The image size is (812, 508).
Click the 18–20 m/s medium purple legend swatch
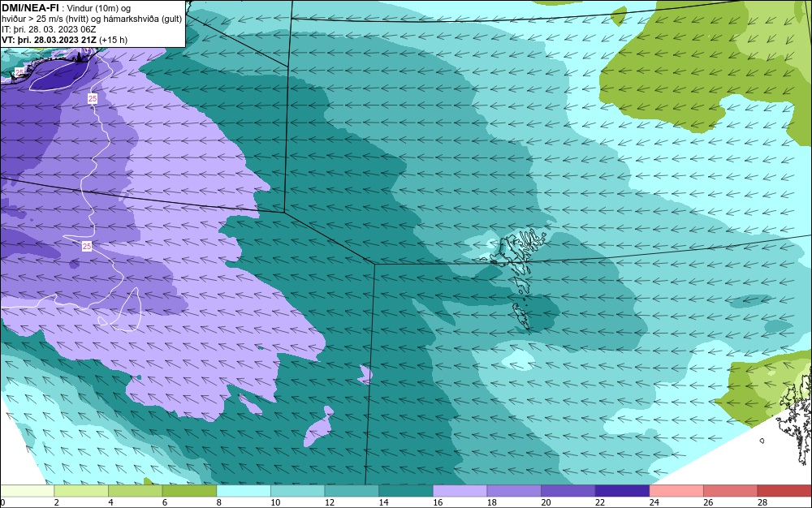point(514,491)
